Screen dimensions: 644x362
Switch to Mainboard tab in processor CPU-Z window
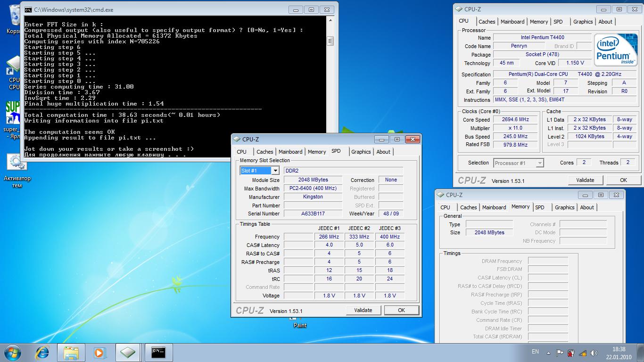coord(512,22)
